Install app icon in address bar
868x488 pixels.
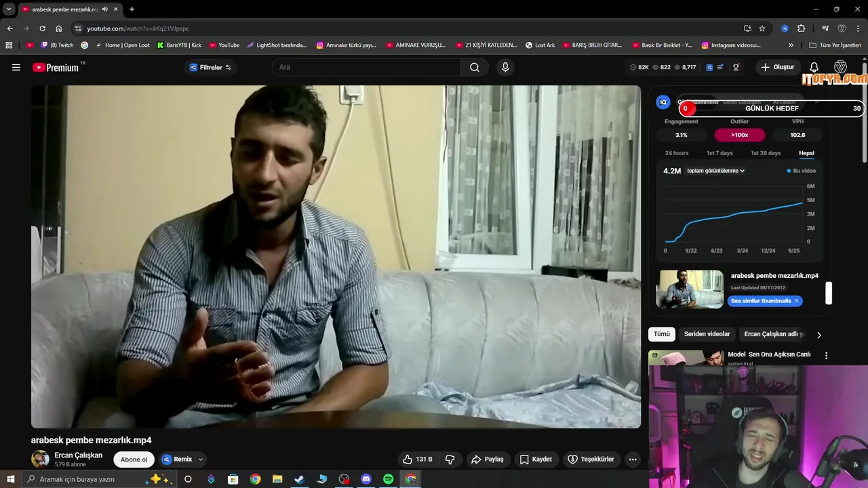click(x=747, y=28)
